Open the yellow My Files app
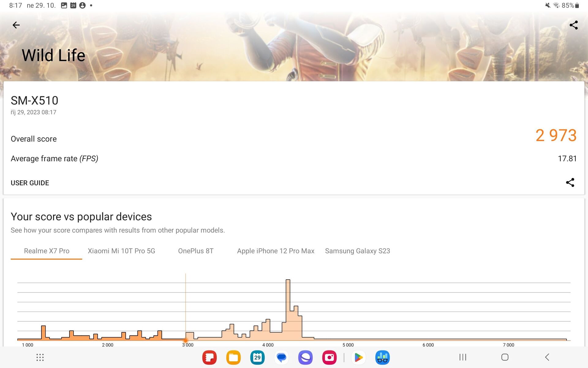This screenshot has width=588, height=368. coord(233,357)
